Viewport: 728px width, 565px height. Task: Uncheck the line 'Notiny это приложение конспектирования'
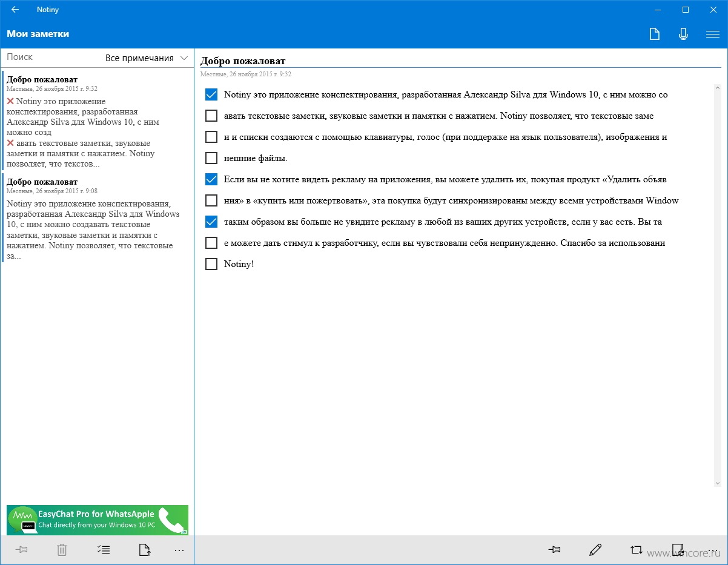(211, 94)
